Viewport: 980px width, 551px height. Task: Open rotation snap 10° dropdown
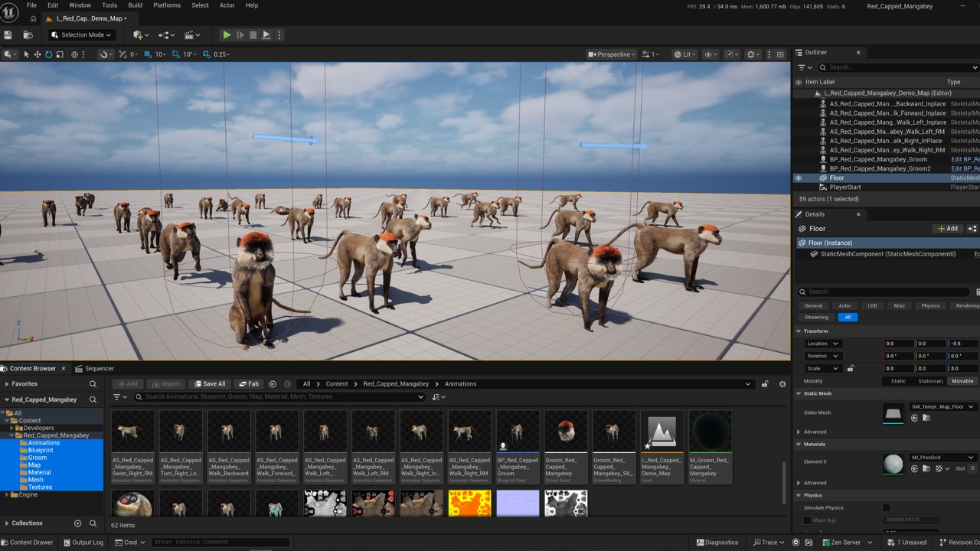click(190, 54)
